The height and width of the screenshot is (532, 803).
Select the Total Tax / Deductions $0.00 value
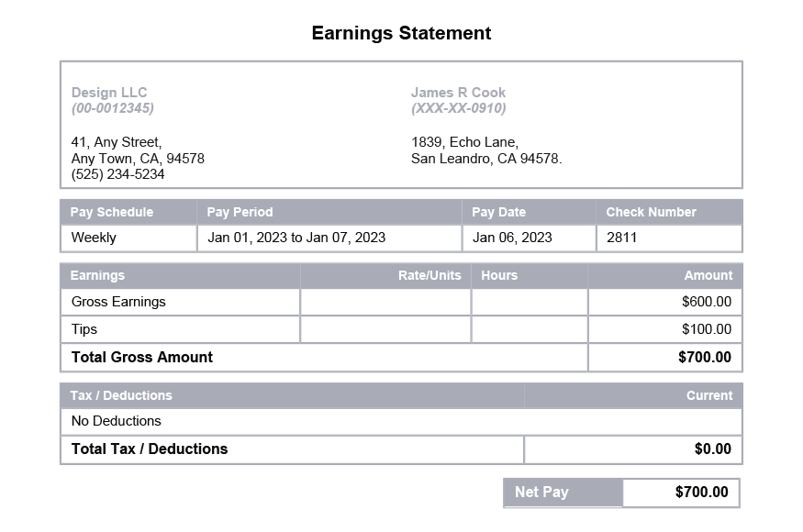point(712,449)
